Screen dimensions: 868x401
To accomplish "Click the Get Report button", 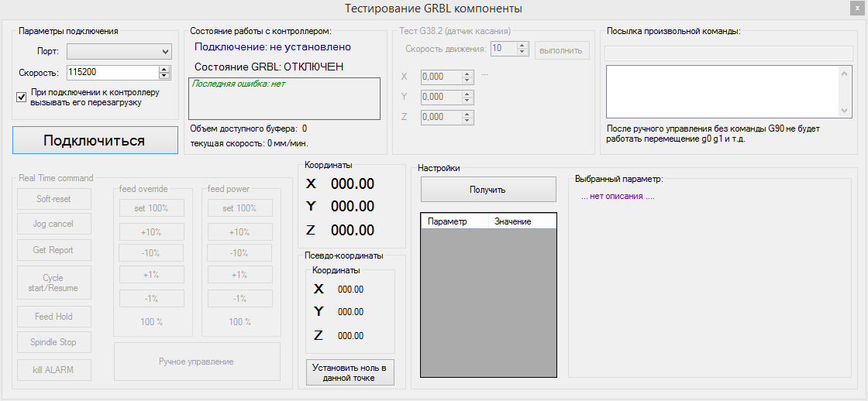I will tap(53, 250).
